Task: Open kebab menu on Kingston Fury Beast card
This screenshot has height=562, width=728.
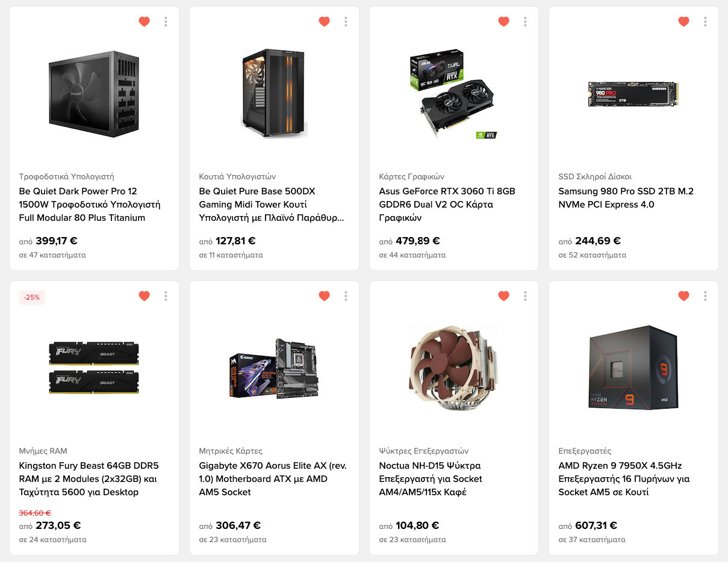Action: (166, 295)
